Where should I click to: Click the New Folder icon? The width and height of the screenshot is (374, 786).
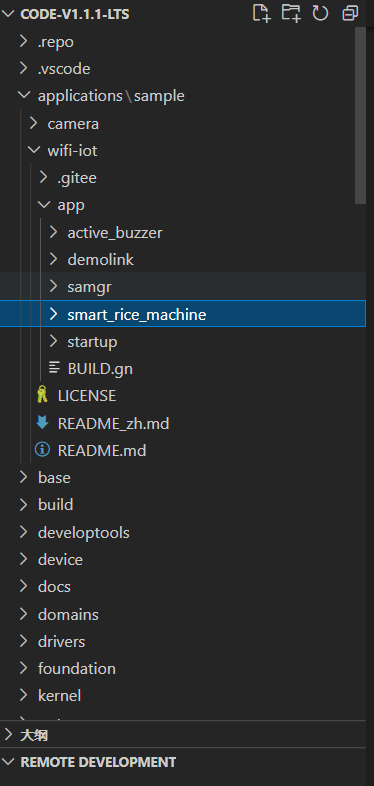[x=291, y=13]
